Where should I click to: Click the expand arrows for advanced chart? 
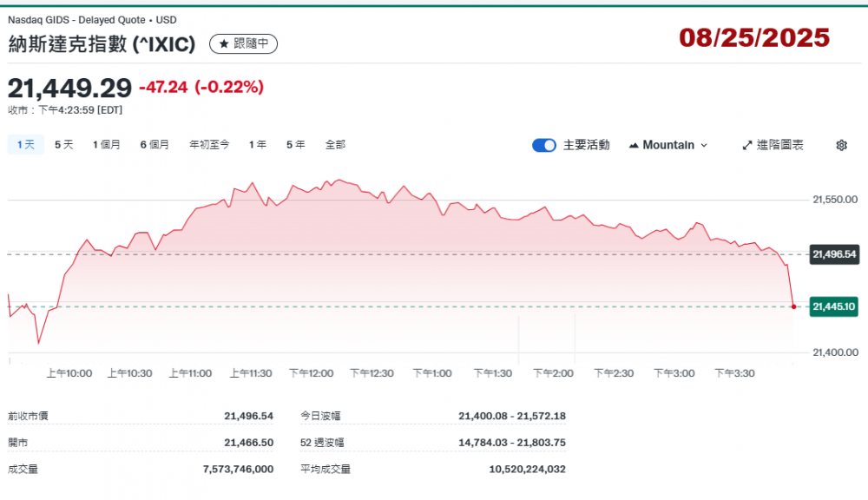coord(746,145)
